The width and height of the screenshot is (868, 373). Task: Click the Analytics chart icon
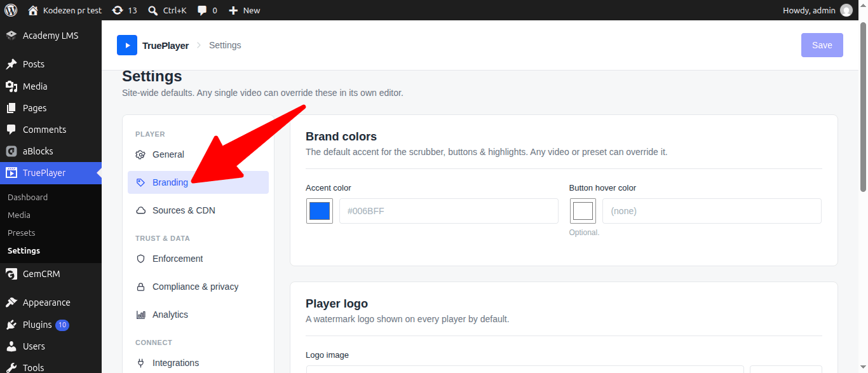point(141,315)
